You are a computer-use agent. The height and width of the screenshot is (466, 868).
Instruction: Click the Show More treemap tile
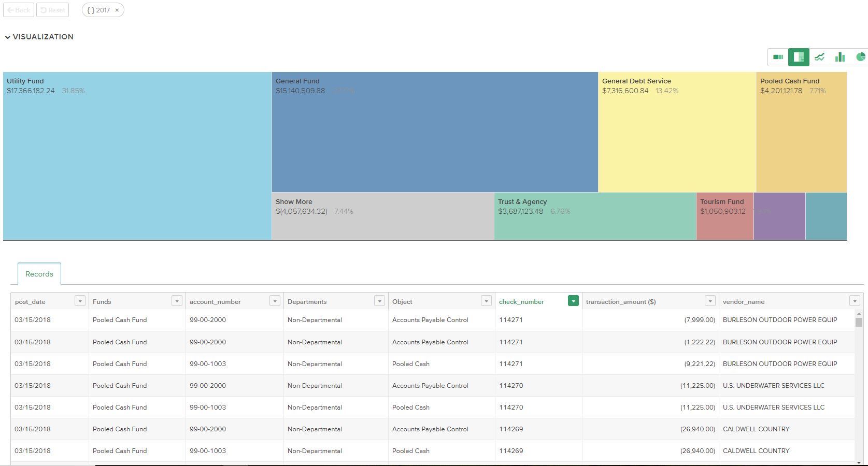point(382,216)
